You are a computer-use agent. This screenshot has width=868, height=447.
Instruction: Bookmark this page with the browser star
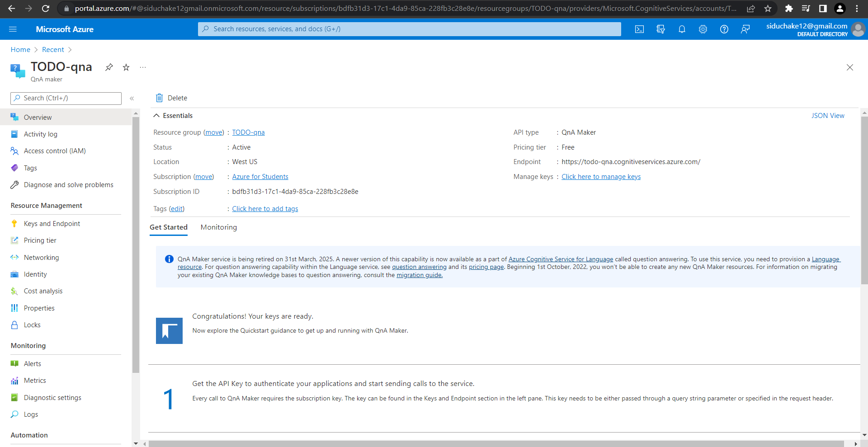click(768, 9)
